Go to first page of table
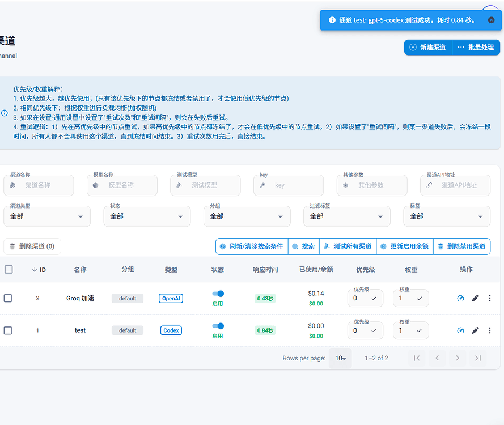504x425 pixels. pos(417,358)
